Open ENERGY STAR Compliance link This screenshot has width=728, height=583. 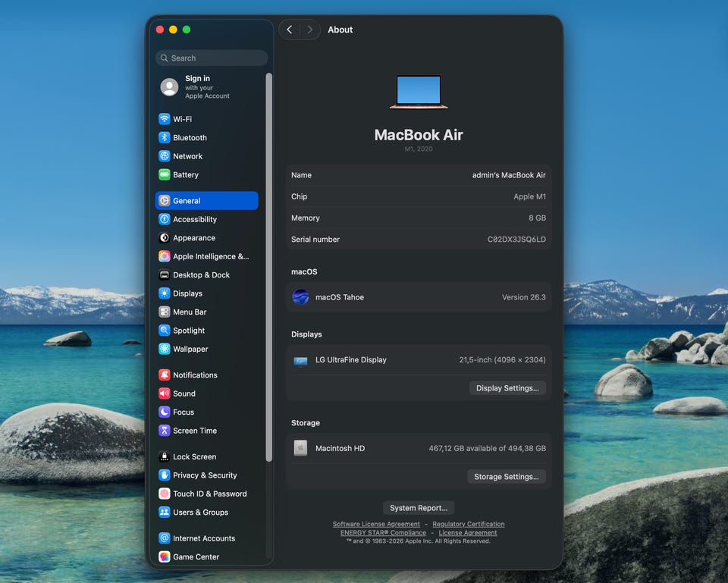[x=383, y=533]
